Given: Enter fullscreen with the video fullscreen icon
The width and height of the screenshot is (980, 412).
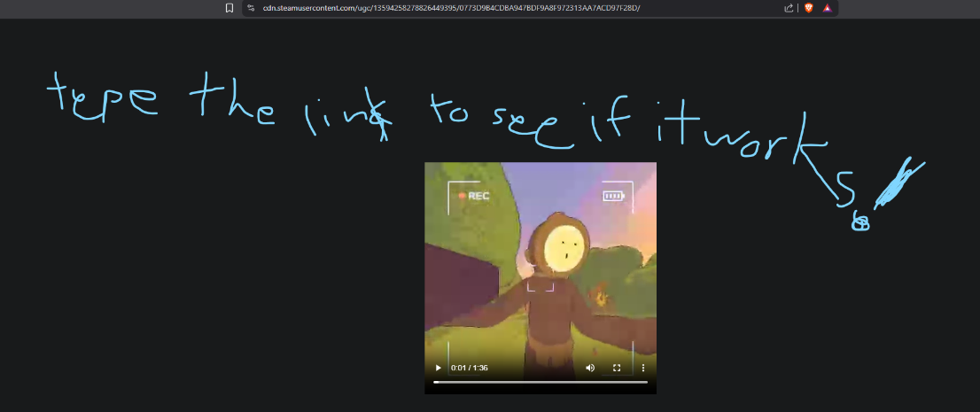Looking at the screenshot, I should (616, 368).
